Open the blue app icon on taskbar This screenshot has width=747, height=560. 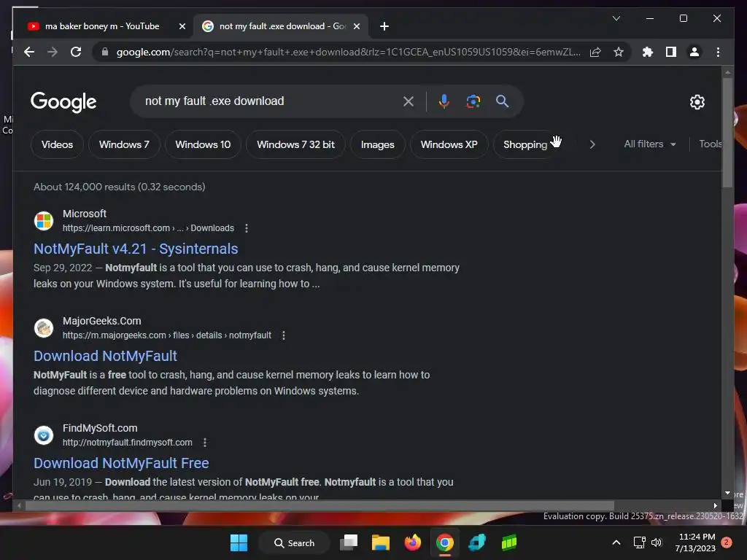coord(477,542)
